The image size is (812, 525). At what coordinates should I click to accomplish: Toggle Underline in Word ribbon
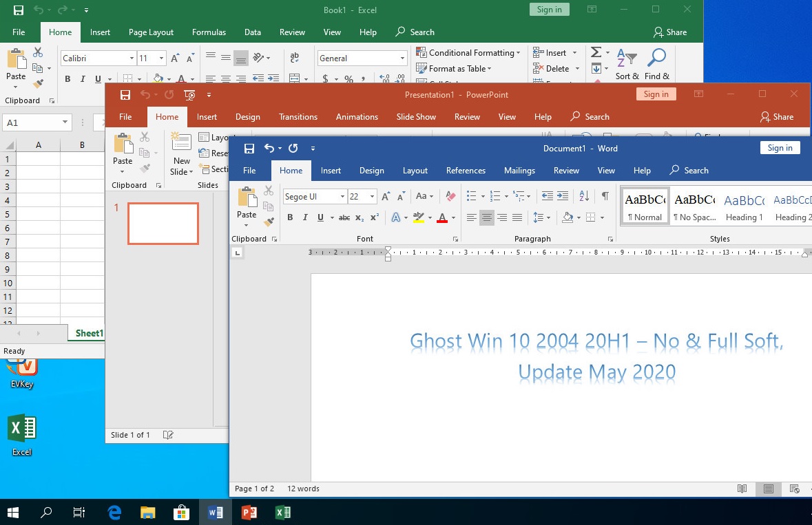point(320,217)
